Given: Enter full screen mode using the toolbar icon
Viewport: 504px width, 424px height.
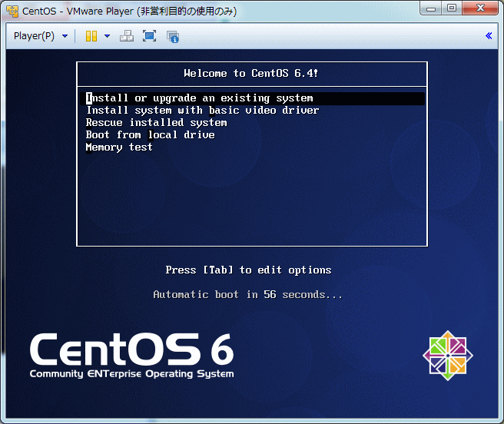Looking at the screenshot, I should (150, 36).
